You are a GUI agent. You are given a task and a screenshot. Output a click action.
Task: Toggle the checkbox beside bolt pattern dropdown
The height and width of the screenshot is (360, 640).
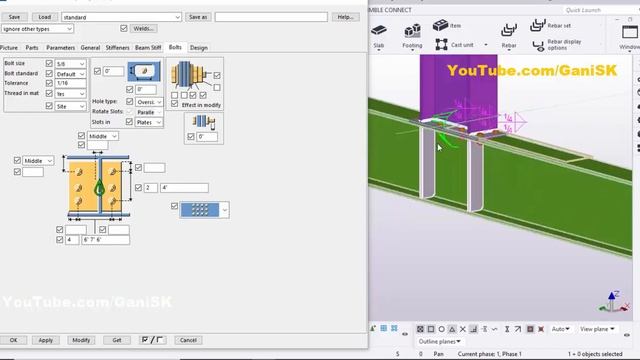click(175, 206)
